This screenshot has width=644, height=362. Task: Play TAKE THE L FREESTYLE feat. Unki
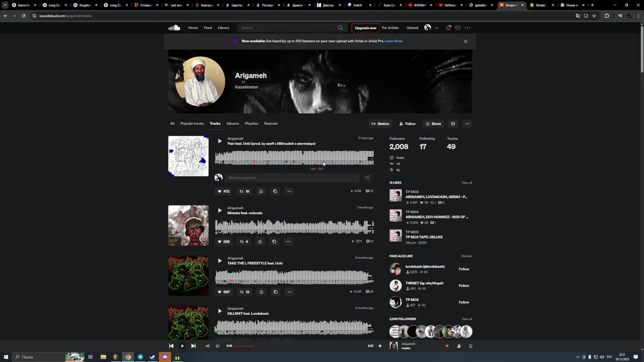tap(219, 261)
